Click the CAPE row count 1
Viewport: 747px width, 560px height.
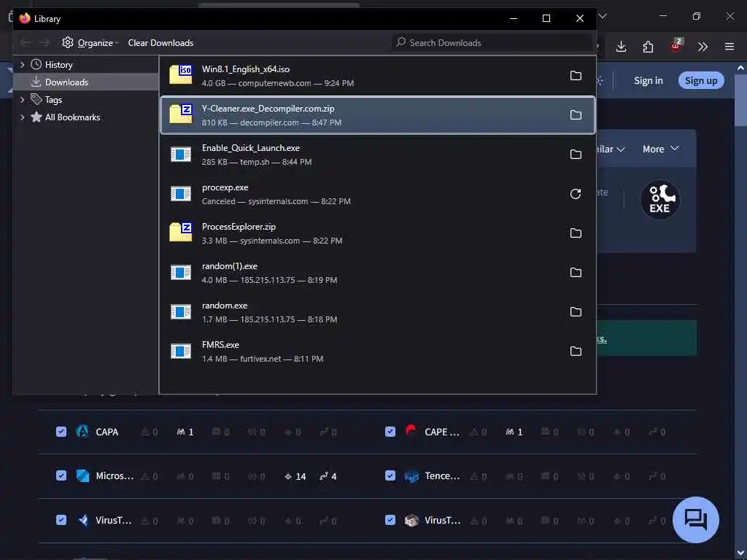pyautogui.click(x=514, y=432)
